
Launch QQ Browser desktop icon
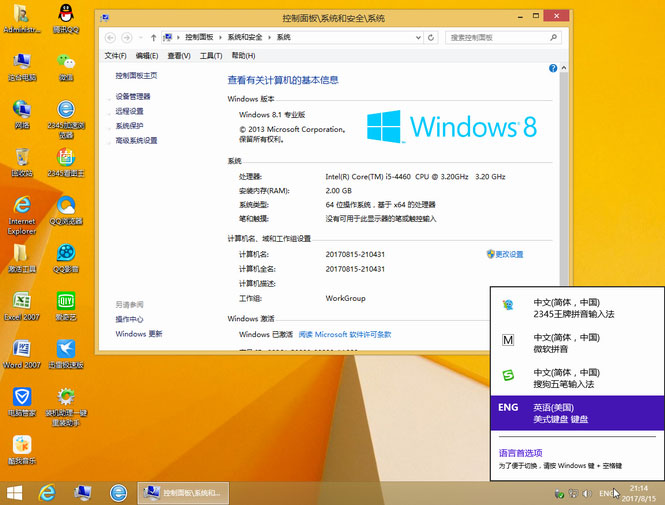click(66, 210)
